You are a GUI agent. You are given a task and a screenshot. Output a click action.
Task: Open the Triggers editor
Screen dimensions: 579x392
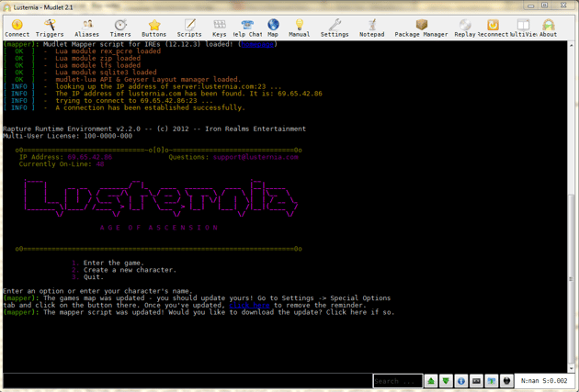(x=50, y=28)
